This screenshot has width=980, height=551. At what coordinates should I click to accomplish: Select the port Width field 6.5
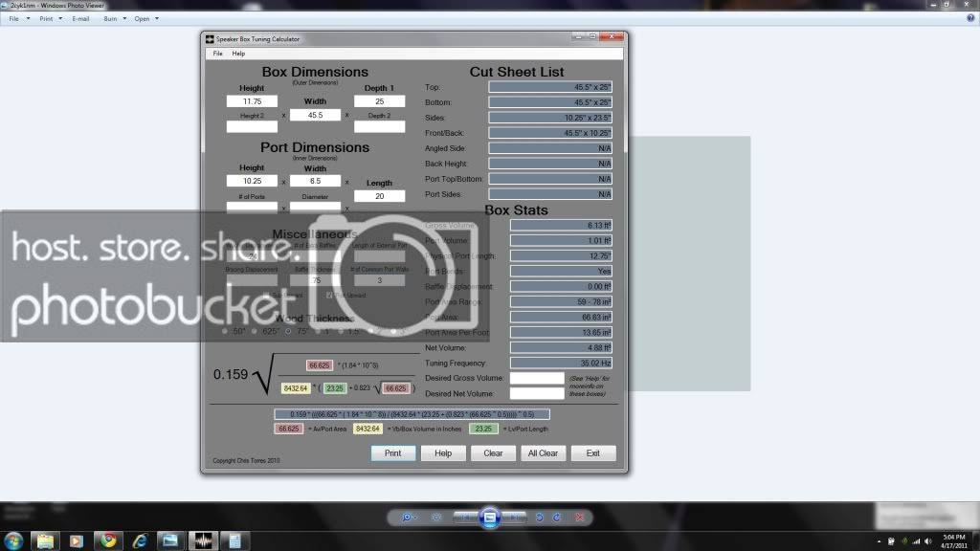[x=315, y=181]
